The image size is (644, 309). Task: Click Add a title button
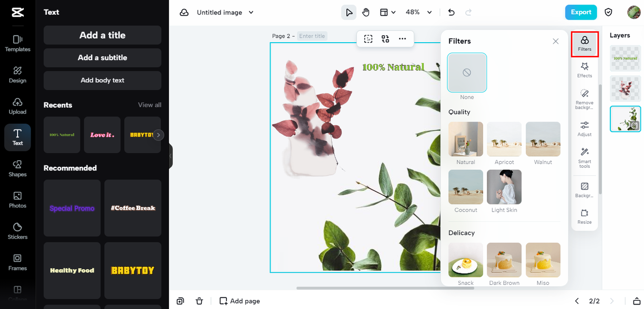tap(103, 35)
